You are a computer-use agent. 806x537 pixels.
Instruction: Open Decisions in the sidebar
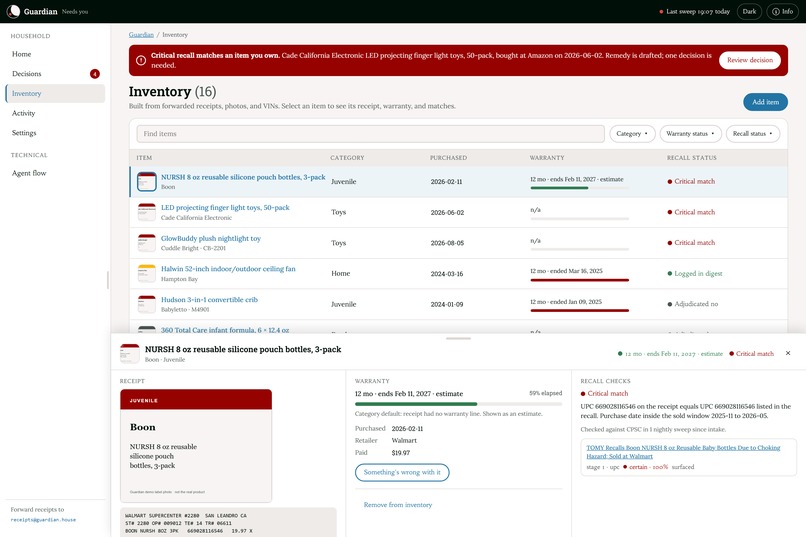55,74
